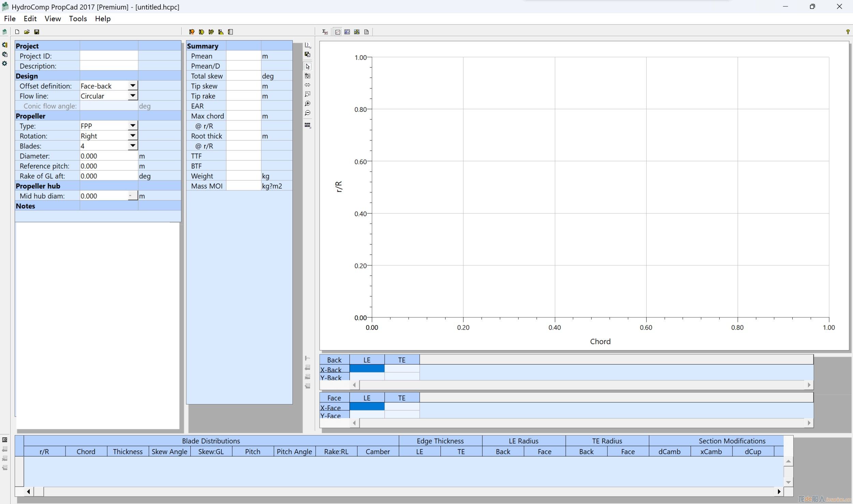Open the Edit menu
Image resolution: width=853 pixels, height=504 pixels.
tap(30, 19)
